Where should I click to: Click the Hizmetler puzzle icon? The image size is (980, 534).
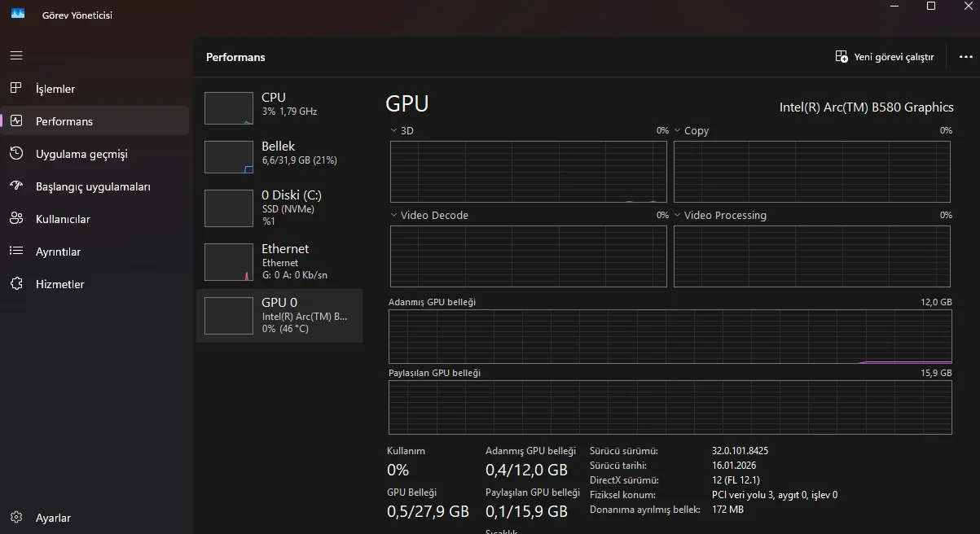coord(16,283)
